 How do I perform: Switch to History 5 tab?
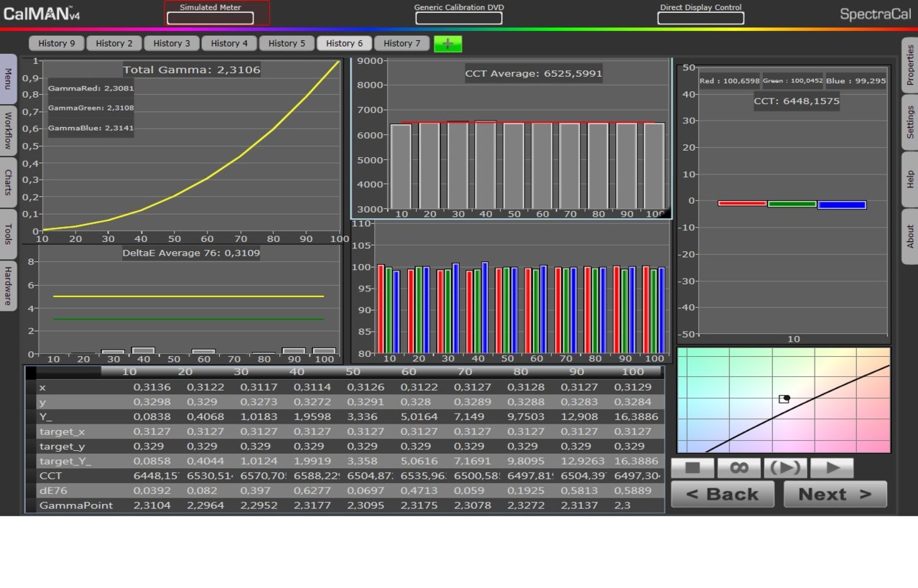(287, 43)
